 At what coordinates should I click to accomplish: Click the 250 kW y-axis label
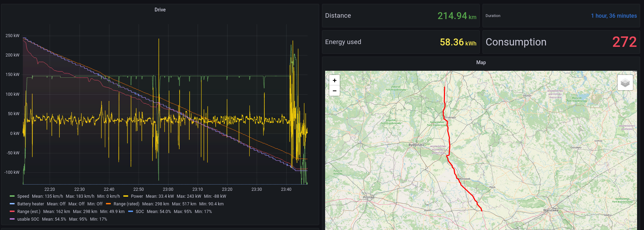click(13, 36)
